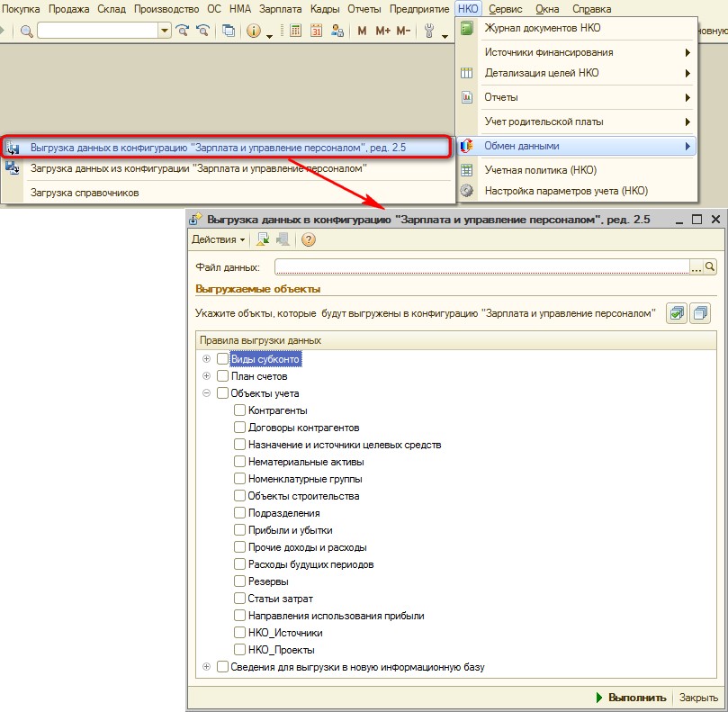The height and width of the screenshot is (712, 728).
Task: Select Выгрузка данных в конфигурацию menu entry
Action: (226, 148)
